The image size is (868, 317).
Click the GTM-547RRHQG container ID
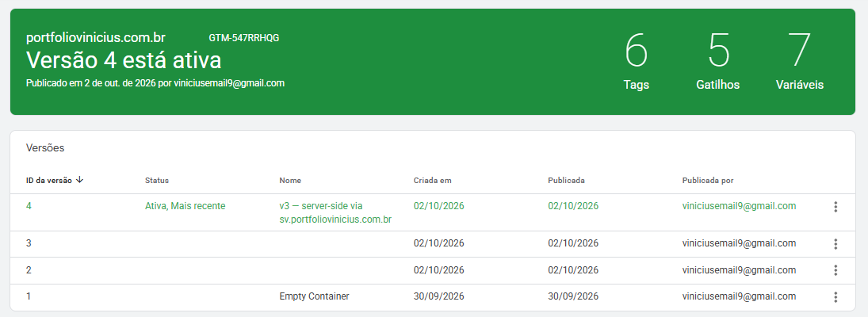point(244,38)
